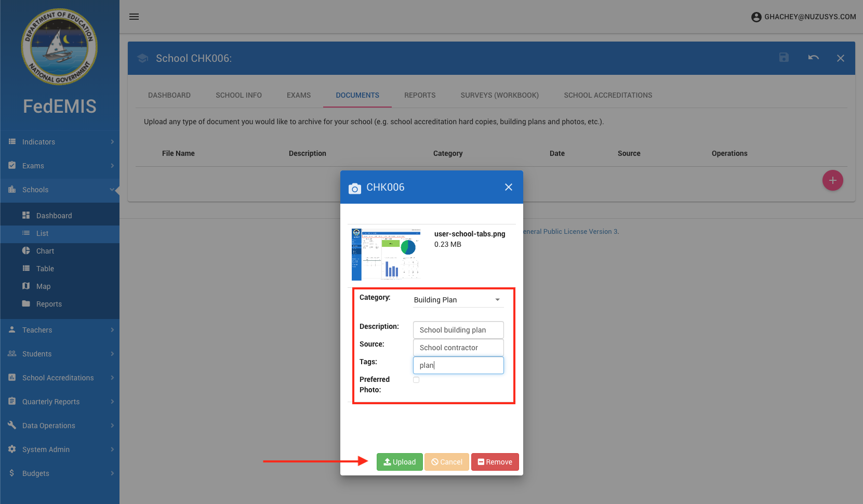Close the CHK006 upload dialog
Image resolution: width=863 pixels, height=504 pixels.
(508, 187)
